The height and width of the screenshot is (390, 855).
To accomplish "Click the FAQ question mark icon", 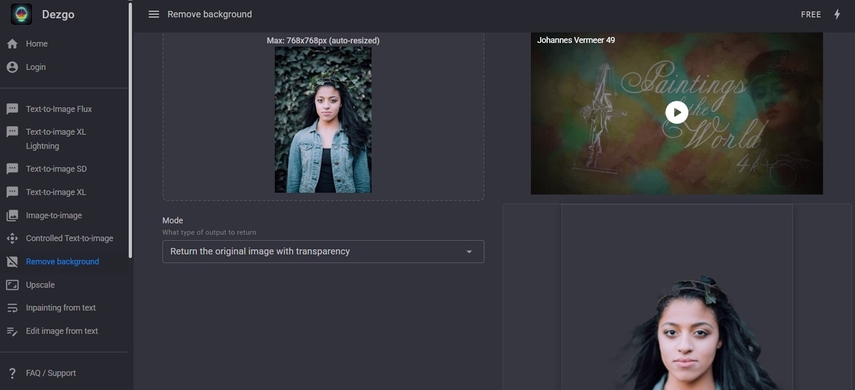I will [x=12, y=373].
